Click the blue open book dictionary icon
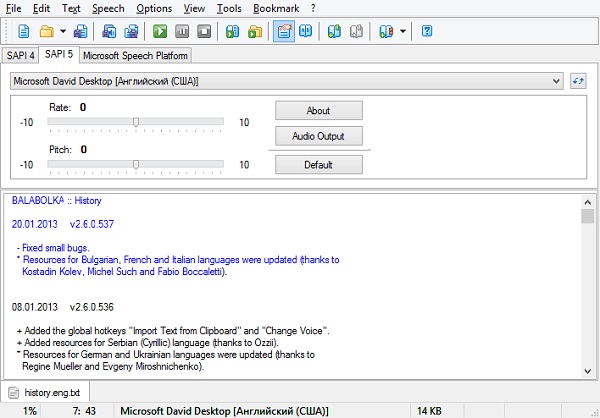Screen dimensions: 600x418 tap(305, 31)
